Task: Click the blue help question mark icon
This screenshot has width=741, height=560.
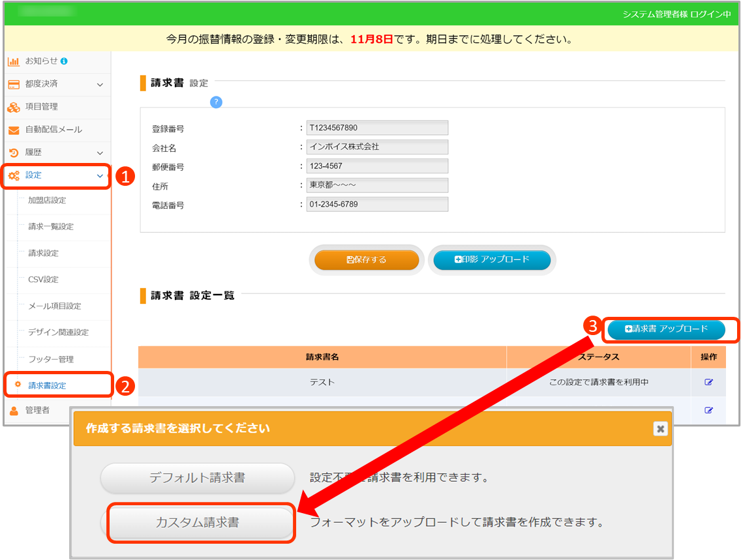Action: (217, 102)
